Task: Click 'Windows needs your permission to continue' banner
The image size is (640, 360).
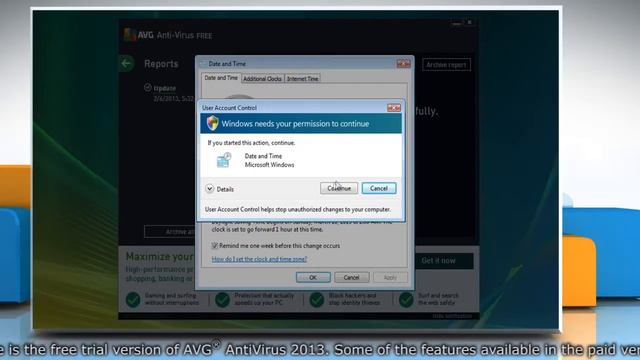Action: click(x=301, y=123)
